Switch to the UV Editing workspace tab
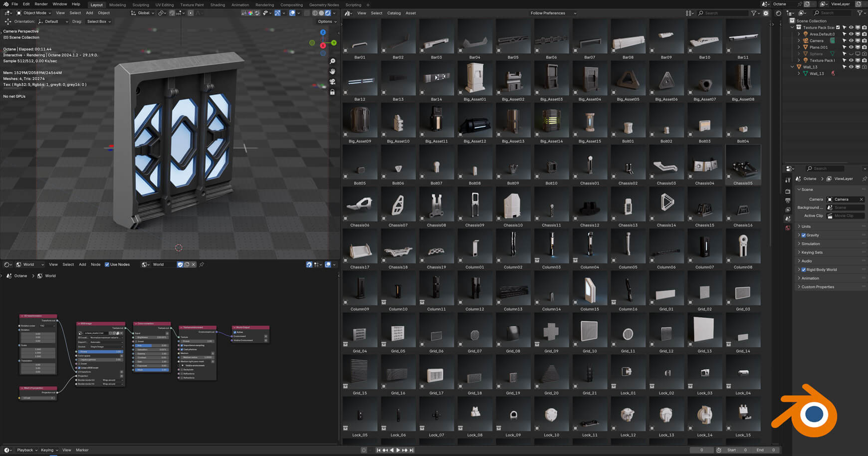This screenshot has height=456, width=868. pyautogui.click(x=165, y=5)
